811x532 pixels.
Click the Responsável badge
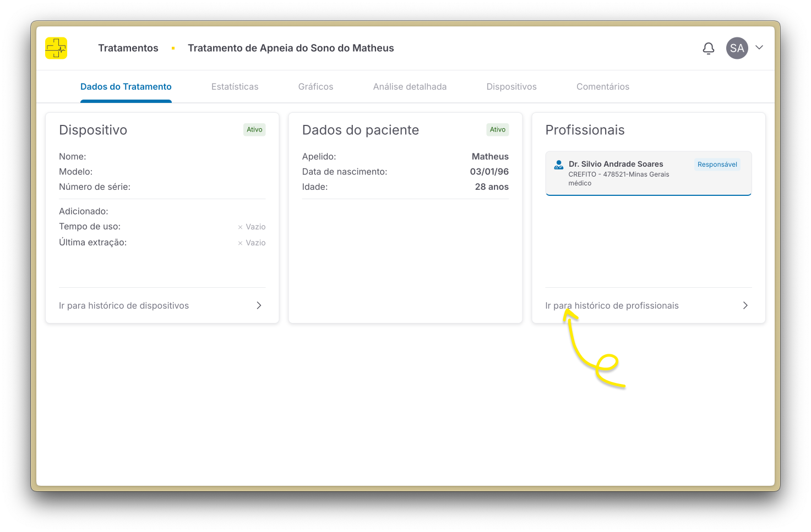click(x=717, y=164)
